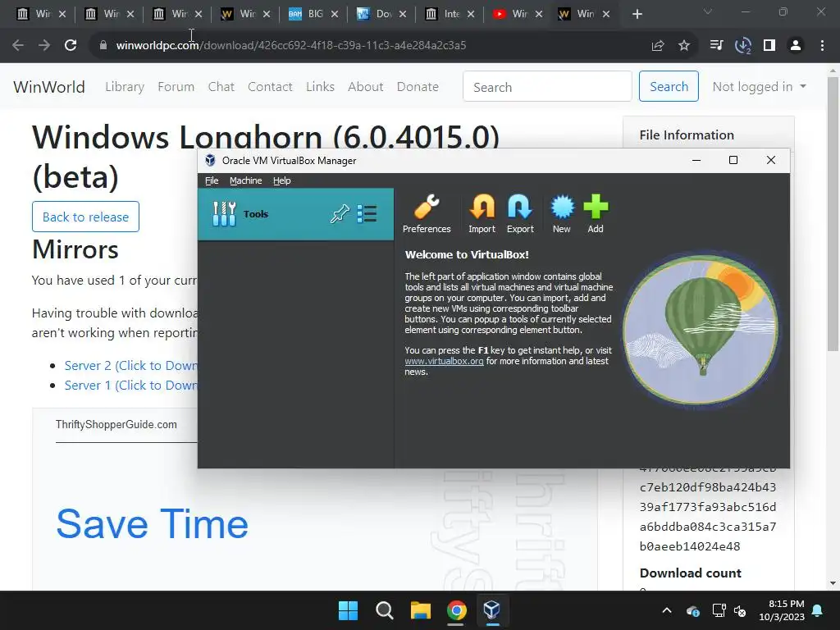Click the OneDrive cloud tray icon
The height and width of the screenshot is (630, 840).
(x=692, y=610)
